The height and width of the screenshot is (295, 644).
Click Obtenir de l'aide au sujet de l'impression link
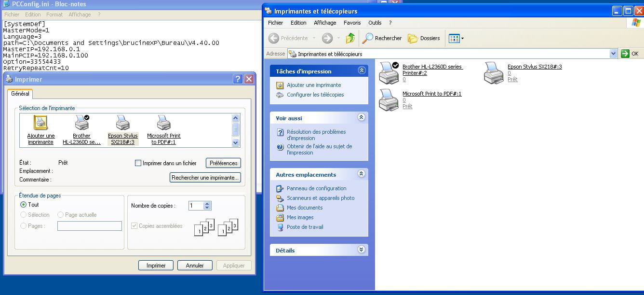pyautogui.click(x=319, y=149)
